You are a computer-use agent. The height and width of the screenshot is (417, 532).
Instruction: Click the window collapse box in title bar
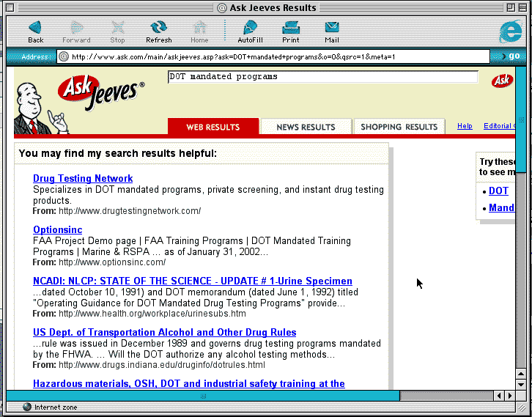[x=522, y=7]
